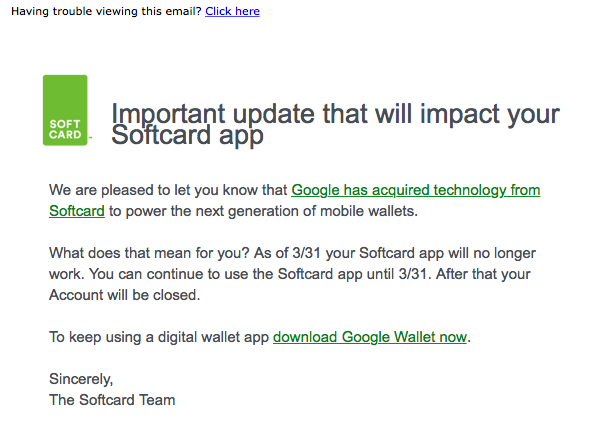
Task: Click the Softcard green logo
Action: click(65, 110)
